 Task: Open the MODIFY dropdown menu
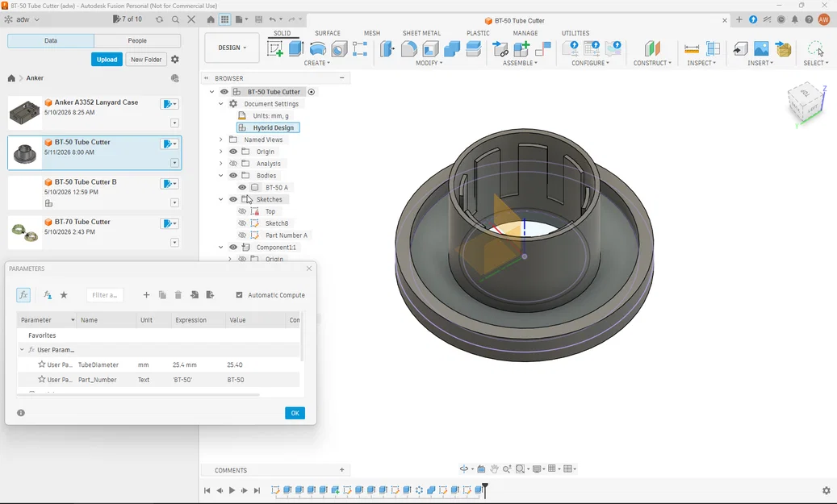tap(429, 63)
